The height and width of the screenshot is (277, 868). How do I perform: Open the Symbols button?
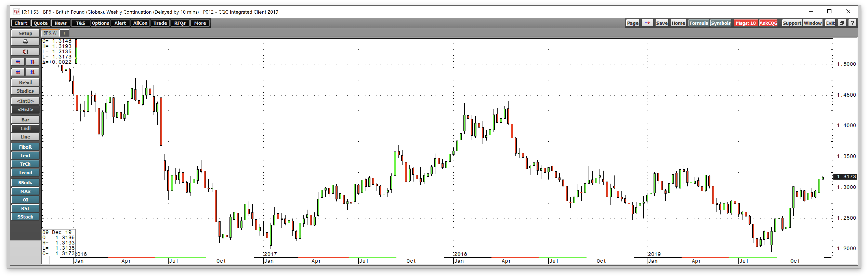(x=721, y=23)
